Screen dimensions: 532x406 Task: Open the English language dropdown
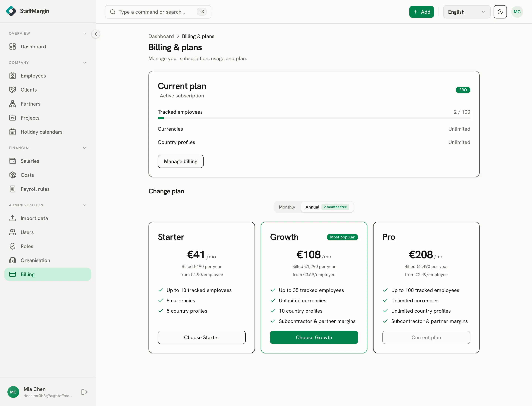467,12
